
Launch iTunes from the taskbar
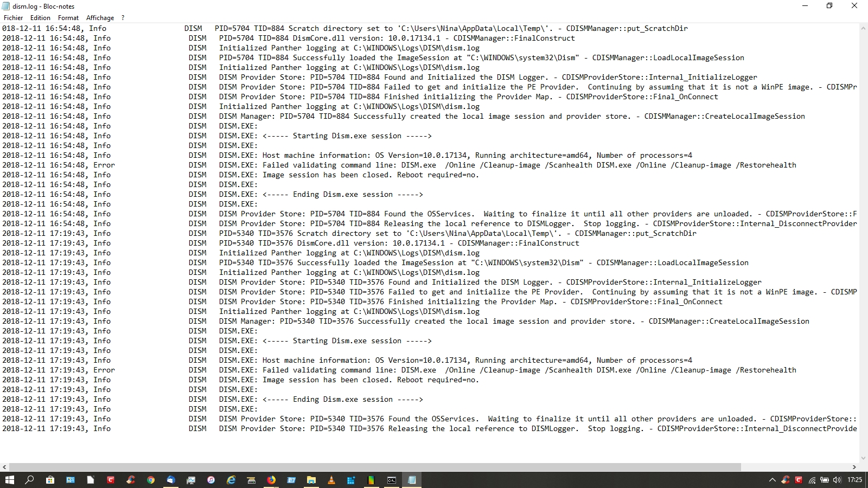[x=211, y=480]
